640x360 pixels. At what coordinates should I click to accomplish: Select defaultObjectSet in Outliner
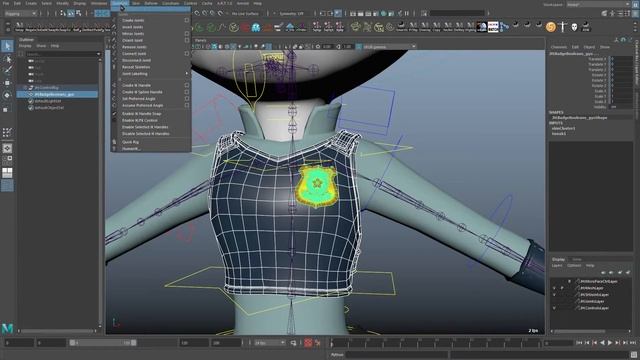49,108
